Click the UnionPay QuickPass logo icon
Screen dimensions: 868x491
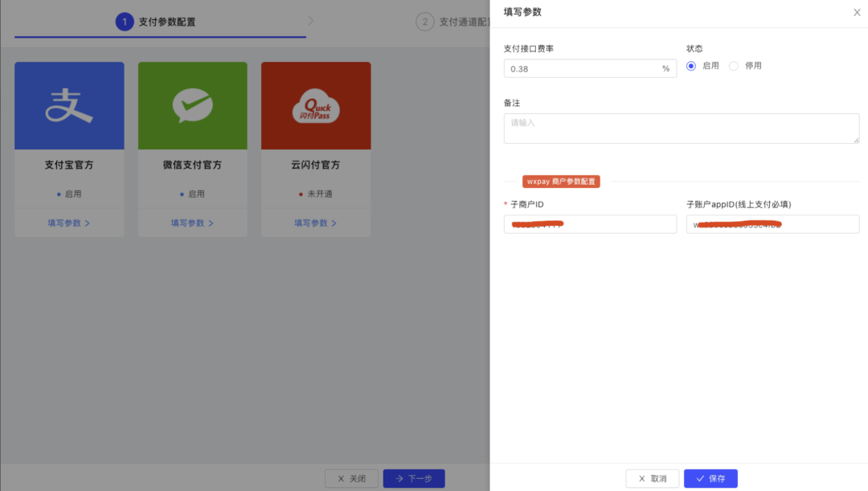tap(316, 105)
